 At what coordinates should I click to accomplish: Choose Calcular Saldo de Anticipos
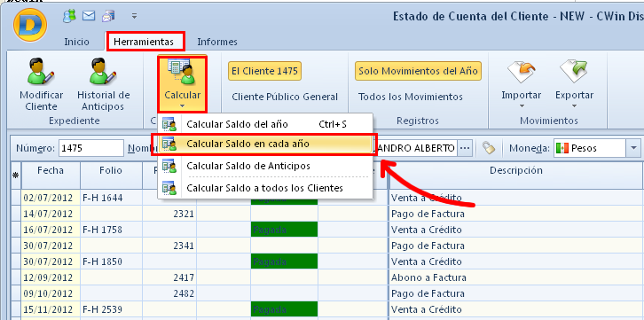click(265, 166)
